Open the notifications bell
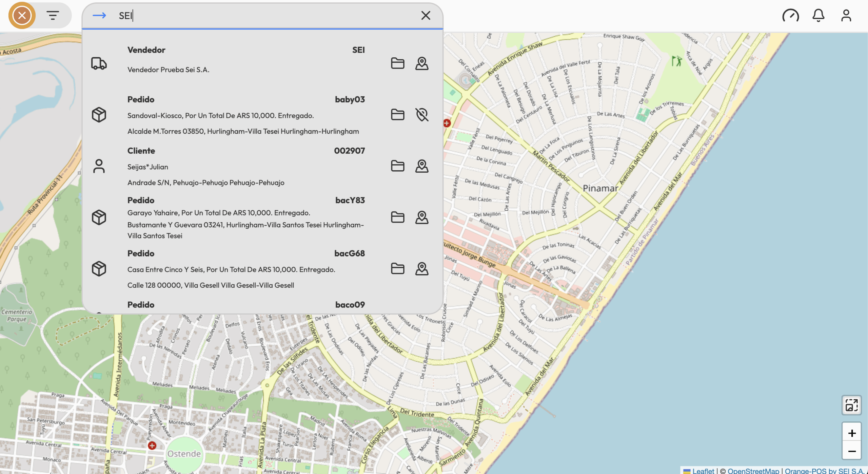Screen dimensions: 868x474 coord(818,15)
